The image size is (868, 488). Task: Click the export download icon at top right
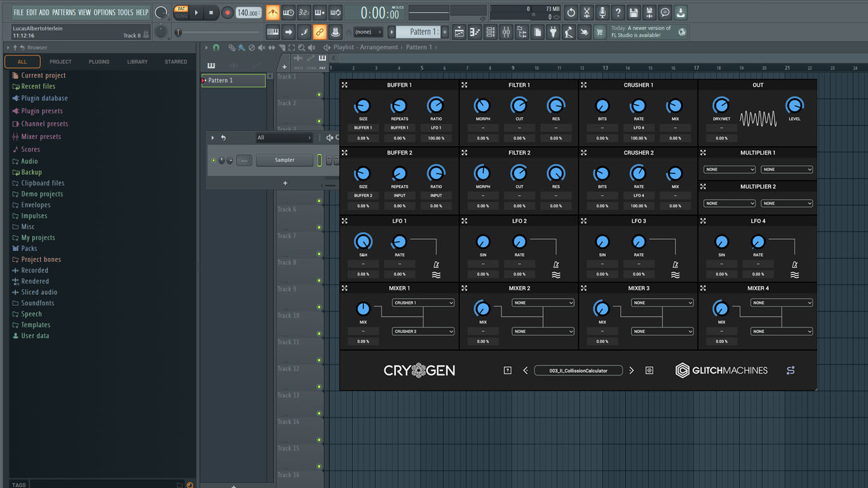point(680,13)
